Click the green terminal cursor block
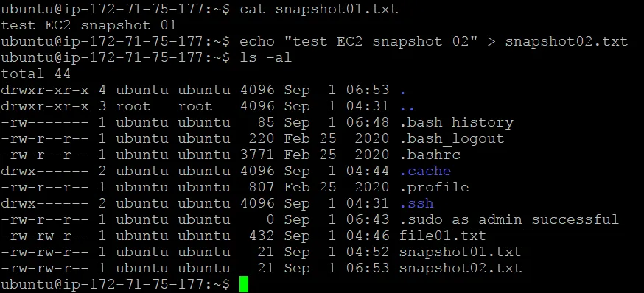The image size is (644, 293). [x=244, y=284]
